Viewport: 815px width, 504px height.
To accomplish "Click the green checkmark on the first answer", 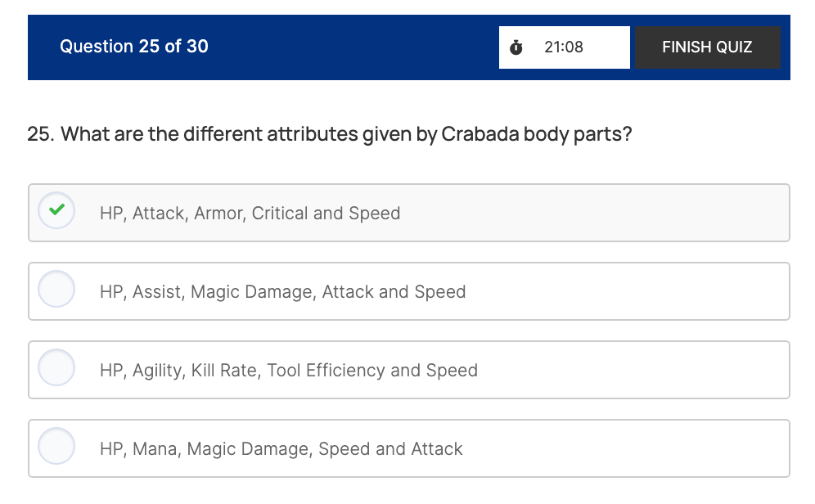I will (x=56, y=210).
